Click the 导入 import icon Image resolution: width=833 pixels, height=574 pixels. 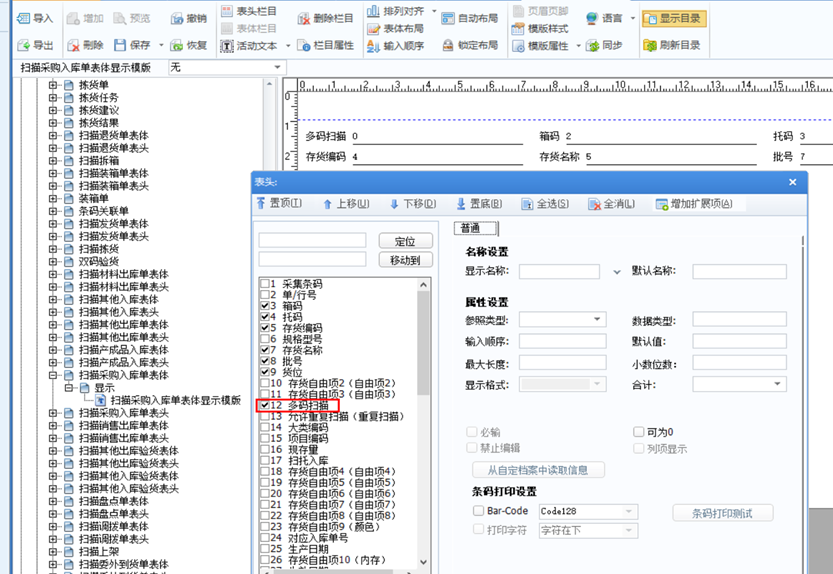[23, 19]
